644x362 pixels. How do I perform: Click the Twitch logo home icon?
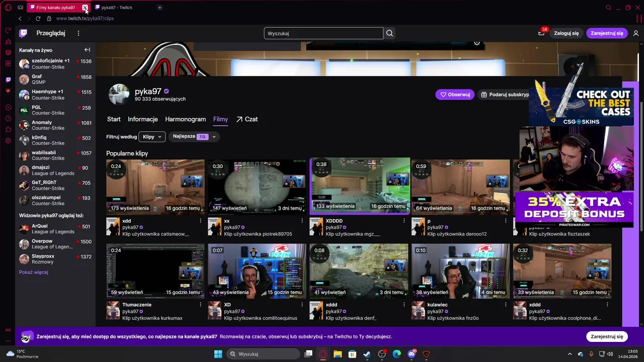23,33
